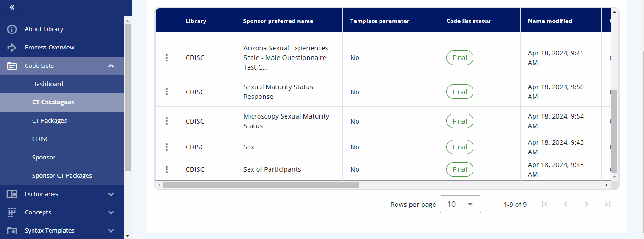
Task: Click the About Library info icon
Action: click(x=12, y=29)
